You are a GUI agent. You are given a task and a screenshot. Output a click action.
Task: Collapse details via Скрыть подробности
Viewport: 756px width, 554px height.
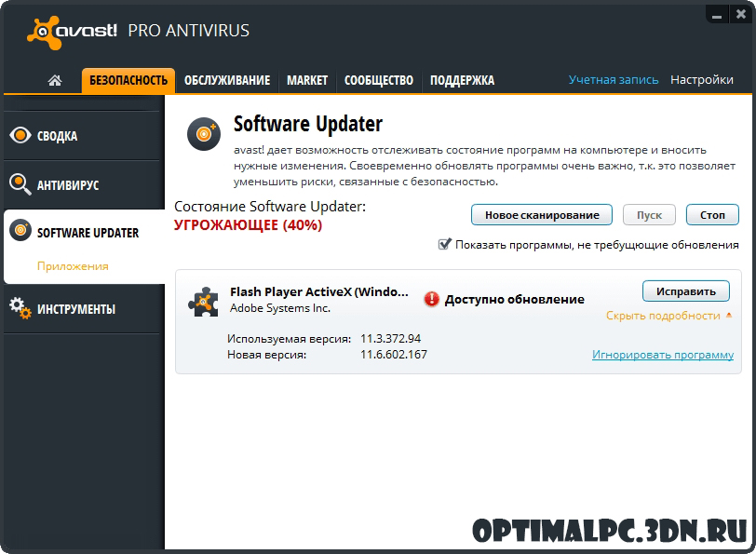tap(669, 316)
